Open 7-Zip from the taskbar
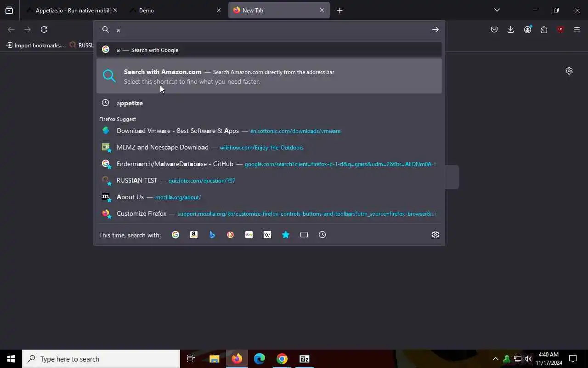Screen dimensions: 588x368 [305, 359]
